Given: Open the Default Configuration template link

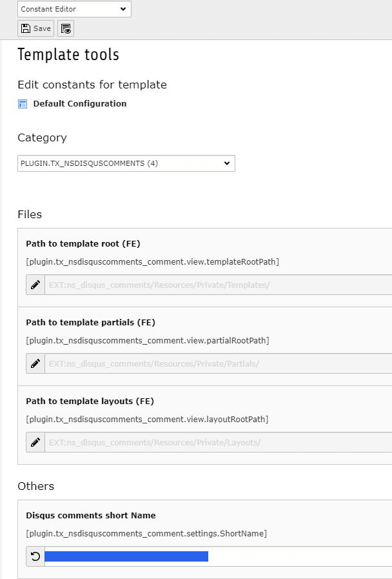Looking at the screenshot, I should (x=80, y=104).
